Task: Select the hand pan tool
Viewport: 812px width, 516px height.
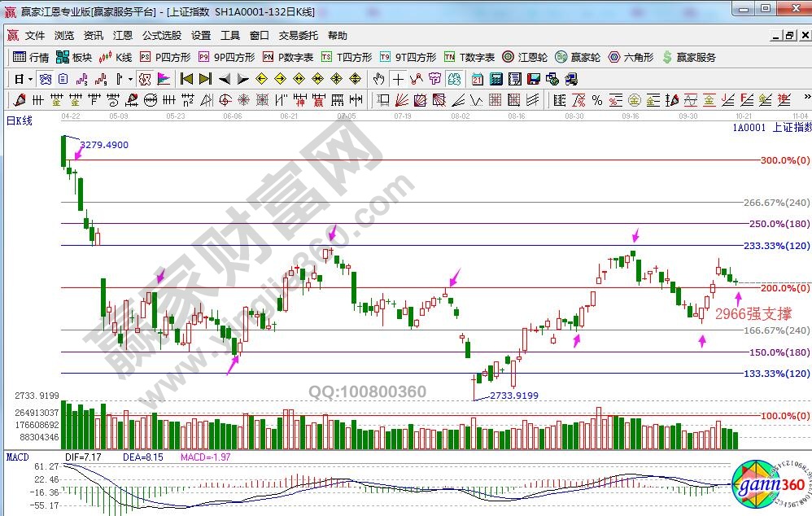Action: tap(378, 79)
